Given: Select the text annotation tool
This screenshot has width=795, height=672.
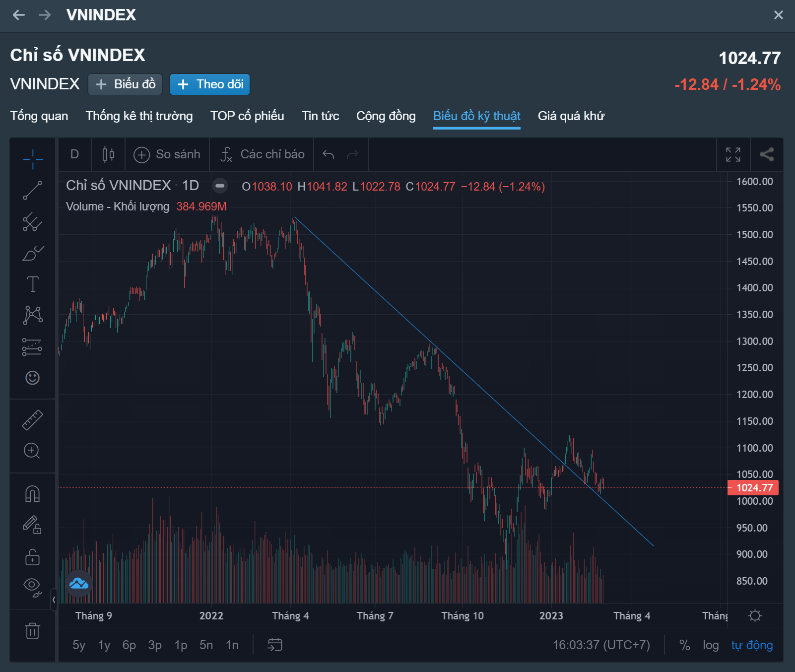Looking at the screenshot, I should click(33, 284).
